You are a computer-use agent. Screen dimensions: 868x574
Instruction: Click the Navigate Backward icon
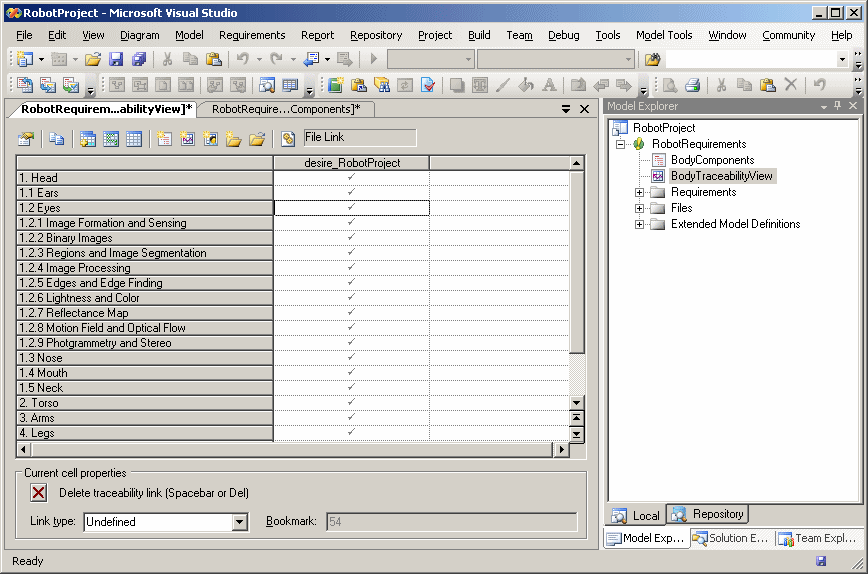pos(312,59)
